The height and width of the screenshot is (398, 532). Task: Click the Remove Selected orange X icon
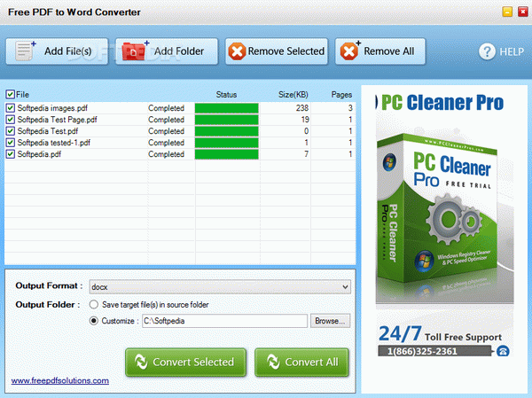click(x=237, y=51)
